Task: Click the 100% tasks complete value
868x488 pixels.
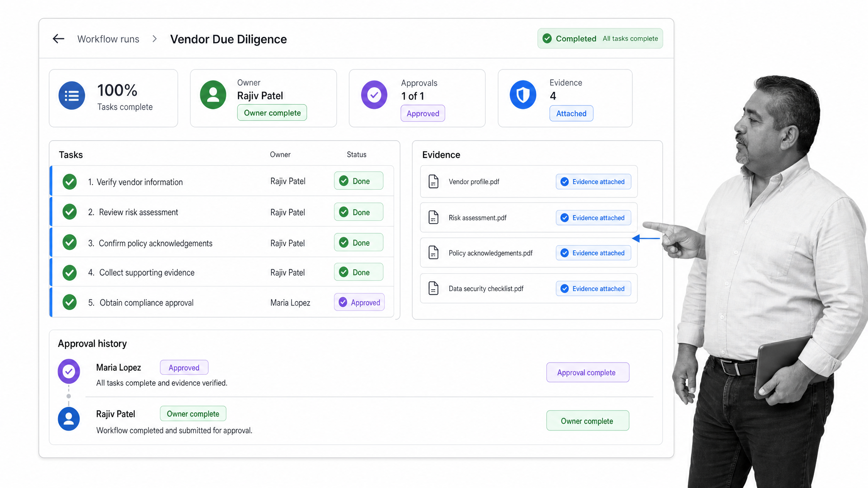Action: coord(117,90)
